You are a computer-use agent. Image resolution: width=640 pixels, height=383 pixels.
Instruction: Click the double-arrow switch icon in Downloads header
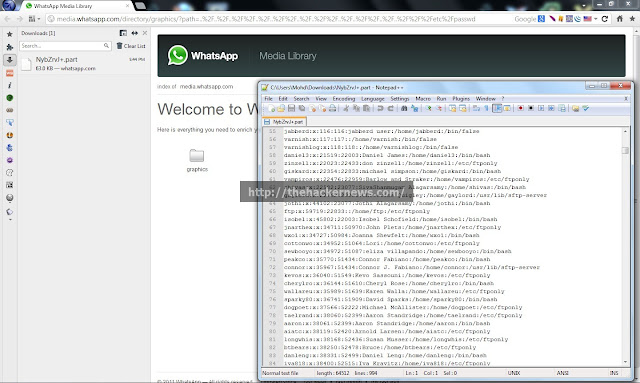134,33
